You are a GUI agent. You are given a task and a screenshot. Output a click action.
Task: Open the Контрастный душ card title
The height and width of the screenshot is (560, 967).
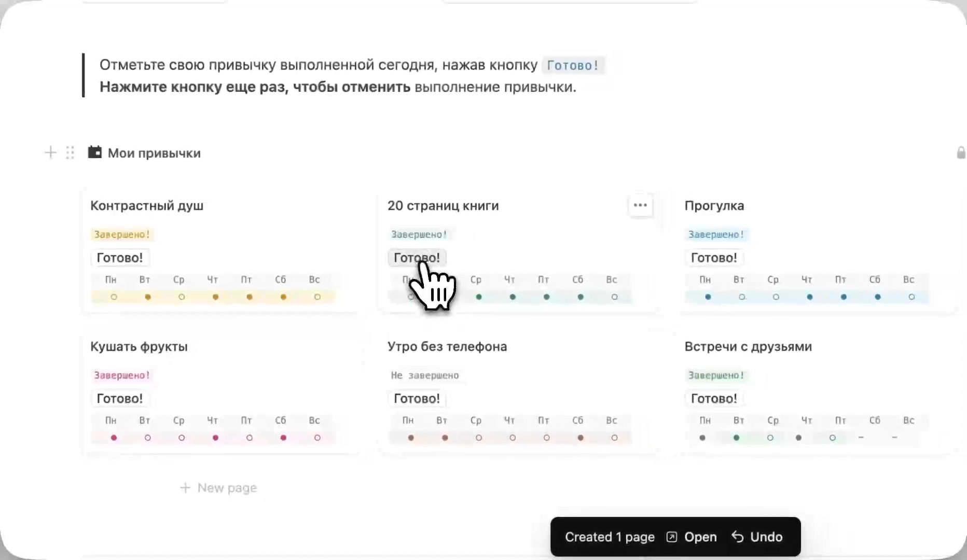pos(147,206)
